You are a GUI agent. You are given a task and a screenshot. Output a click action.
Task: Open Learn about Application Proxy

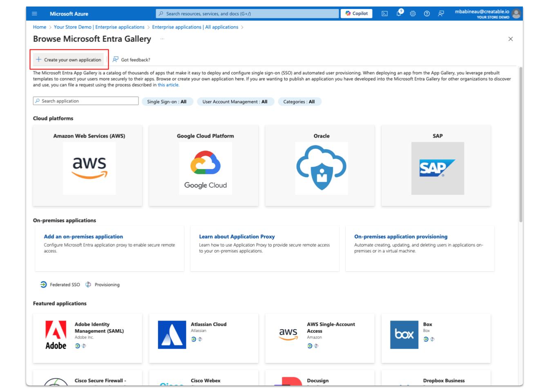point(237,236)
